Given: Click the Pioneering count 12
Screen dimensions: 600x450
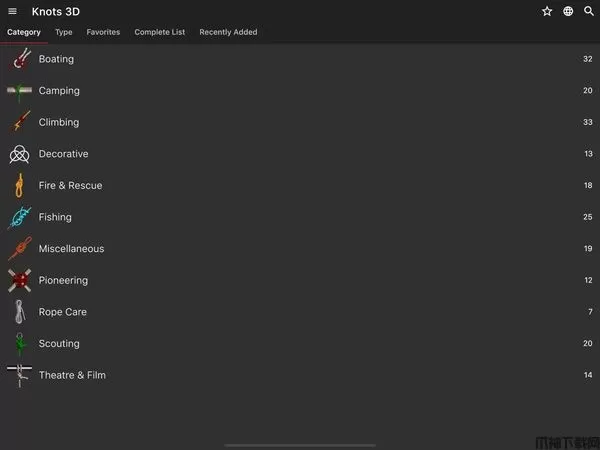Looking at the screenshot, I should 589,280.
